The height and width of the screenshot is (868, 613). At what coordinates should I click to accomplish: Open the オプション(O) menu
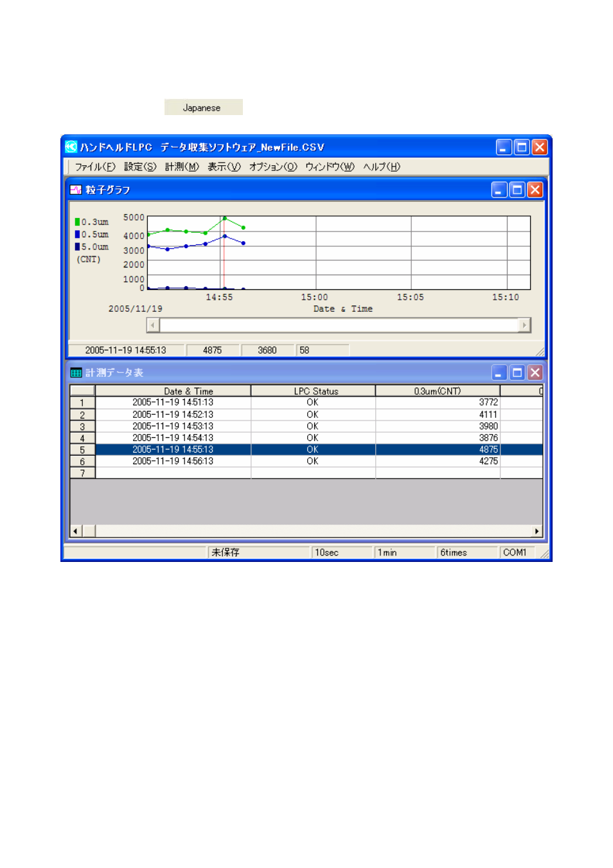273,167
